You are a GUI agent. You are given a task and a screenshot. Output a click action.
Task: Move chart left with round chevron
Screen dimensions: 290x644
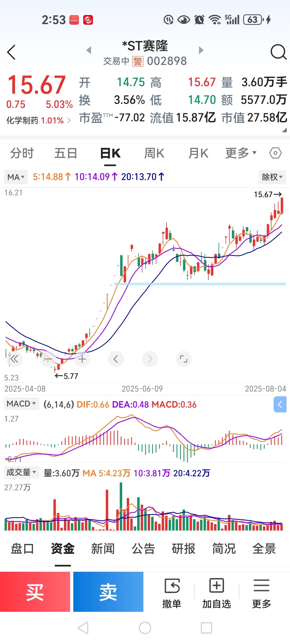116,359
